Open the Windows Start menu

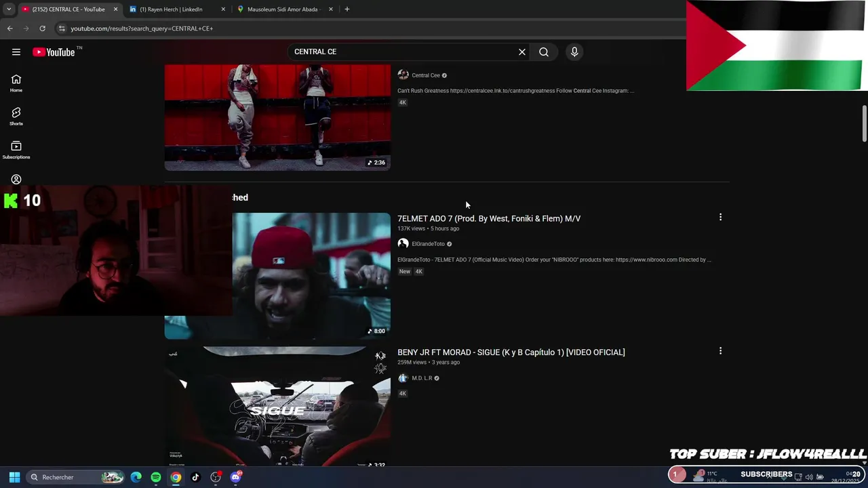tap(14, 477)
